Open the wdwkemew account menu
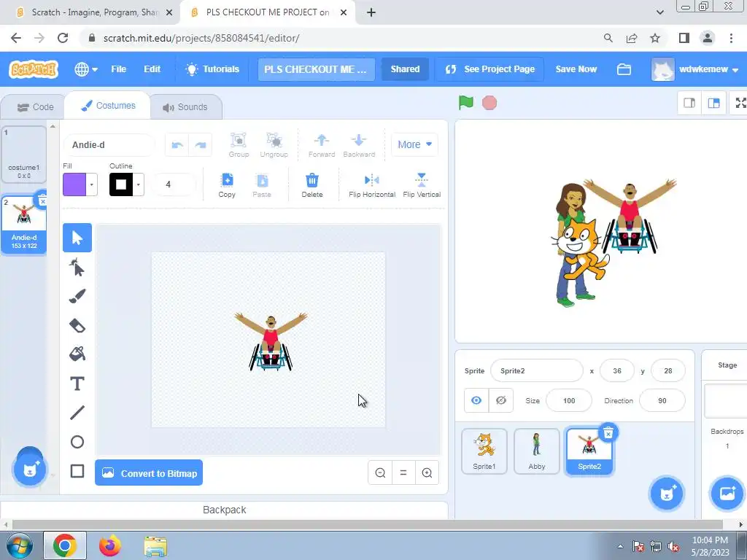Viewport: 747px width, 560px height. tap(695, 69)
